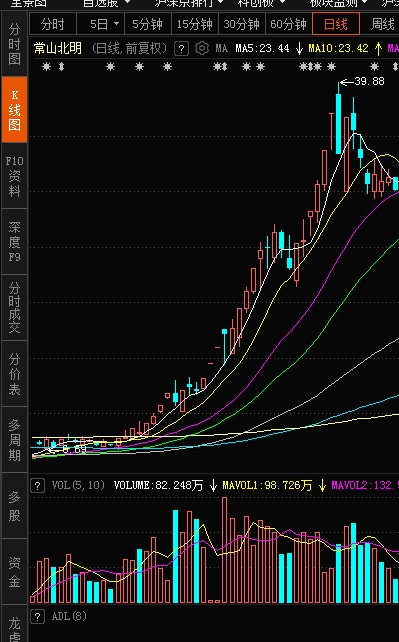Switch to 30分钟 period tab

pos(241,24)
